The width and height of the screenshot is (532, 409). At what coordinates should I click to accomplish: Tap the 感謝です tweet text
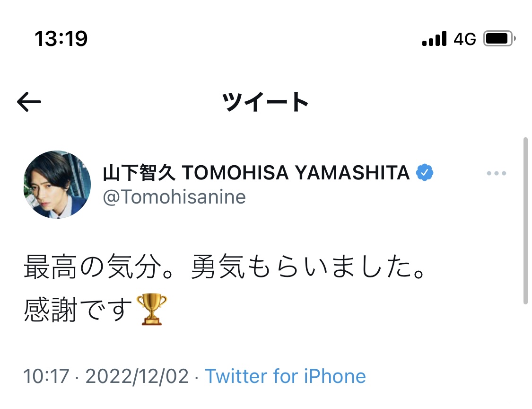click(78, 310)
